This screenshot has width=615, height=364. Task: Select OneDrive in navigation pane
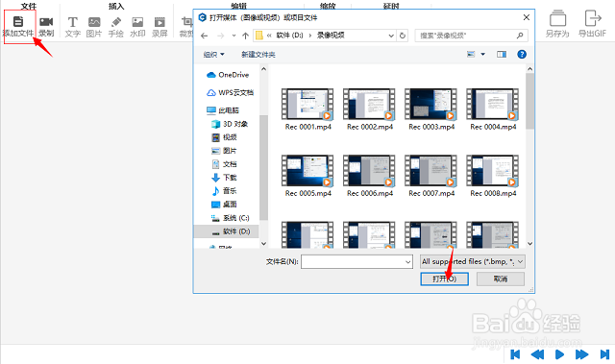tap(228, 75)
